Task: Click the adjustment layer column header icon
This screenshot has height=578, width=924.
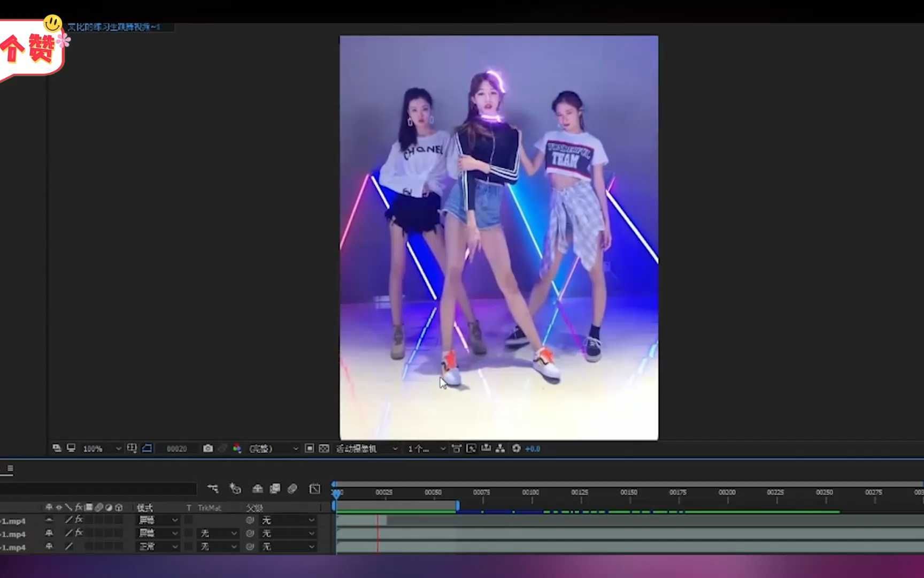Action: [x=109, y=507]
